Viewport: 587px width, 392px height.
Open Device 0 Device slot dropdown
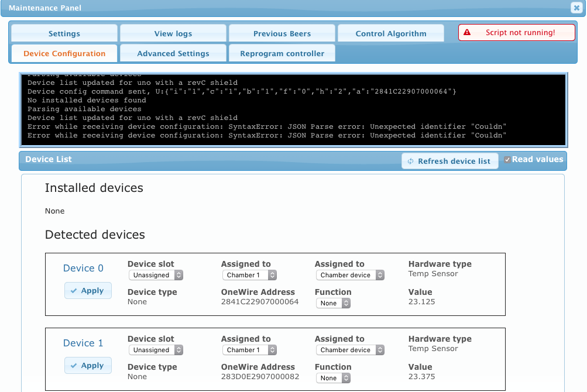156,275
